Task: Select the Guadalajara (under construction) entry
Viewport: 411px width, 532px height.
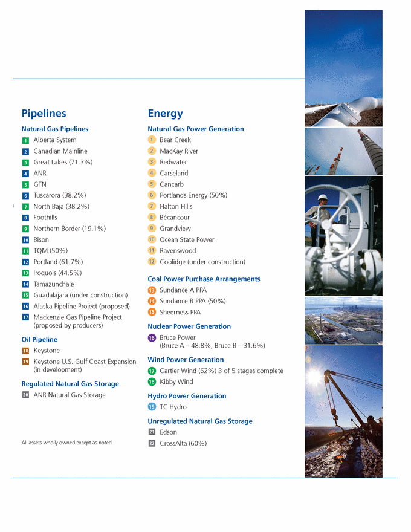Action: click(x=80, y=295)
